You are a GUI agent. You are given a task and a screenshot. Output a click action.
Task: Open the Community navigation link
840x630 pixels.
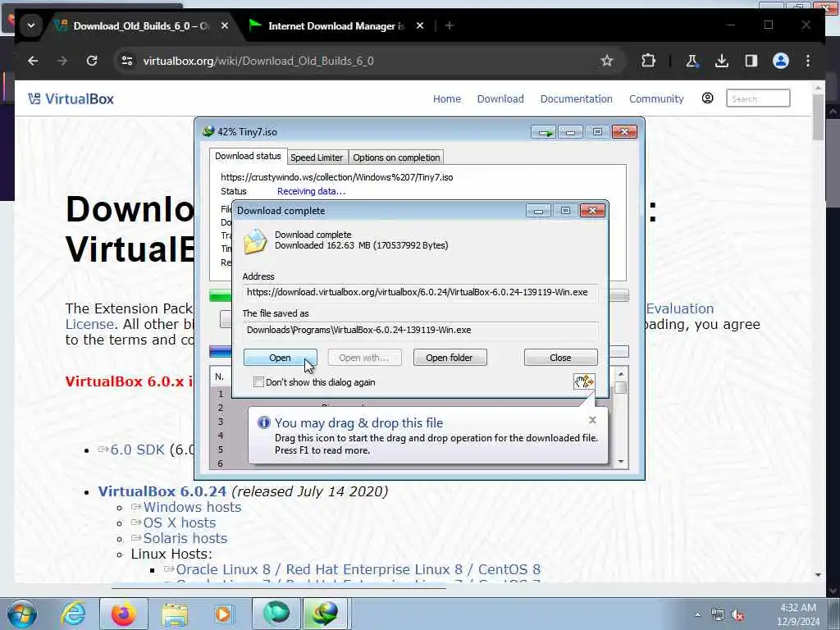coord(656,99)
